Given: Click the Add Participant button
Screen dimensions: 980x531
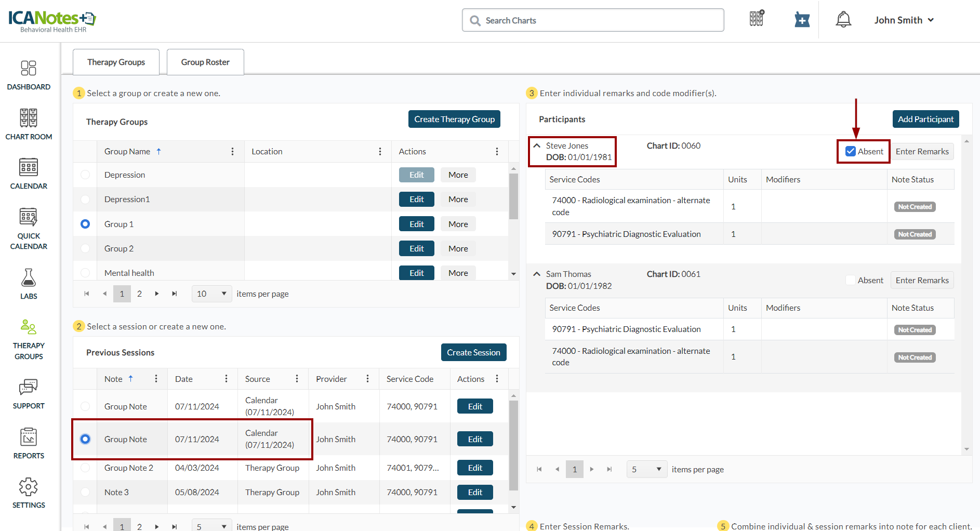Looking at the screenshot, I should pos(925,120).
